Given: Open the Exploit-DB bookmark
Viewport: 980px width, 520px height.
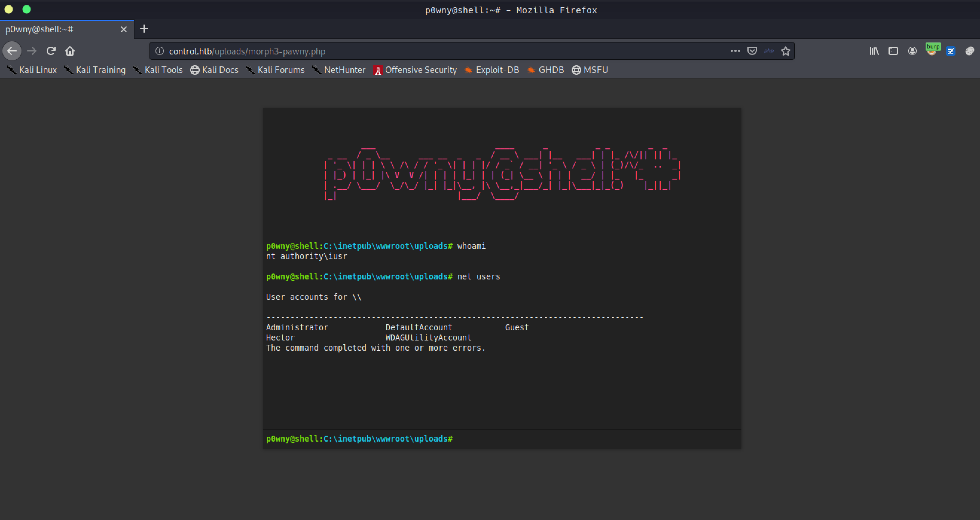Looking at the screenshot, I should [492, 70].
